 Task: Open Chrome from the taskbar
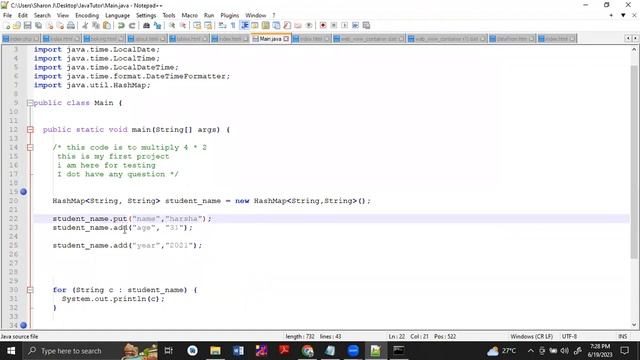point(307,351)
